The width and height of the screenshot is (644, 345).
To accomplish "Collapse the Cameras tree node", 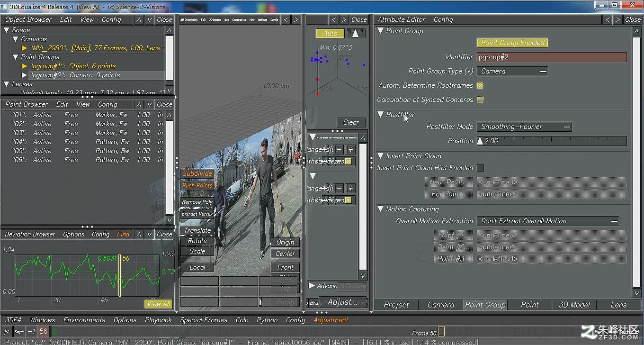I will [15, 39].
